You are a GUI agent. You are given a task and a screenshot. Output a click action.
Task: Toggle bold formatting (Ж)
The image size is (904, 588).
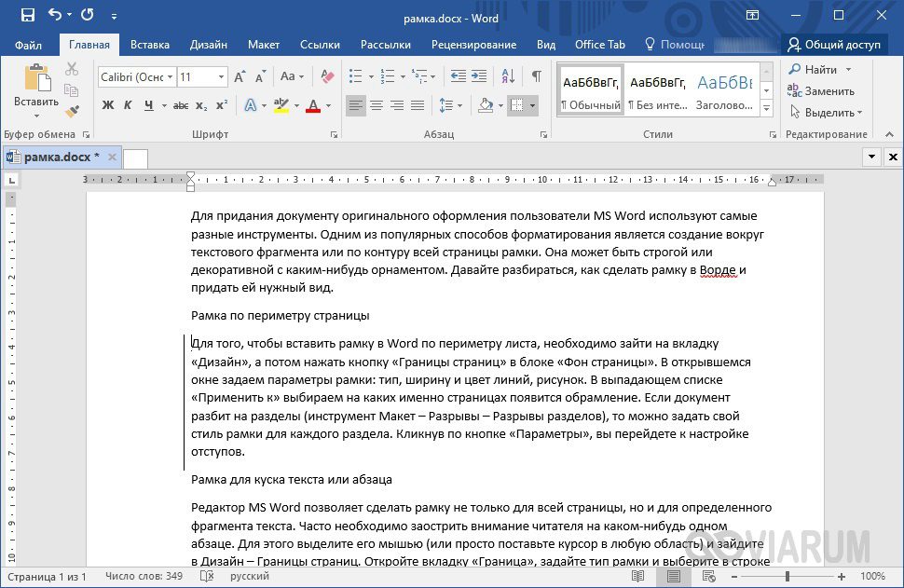click(108, 105)
